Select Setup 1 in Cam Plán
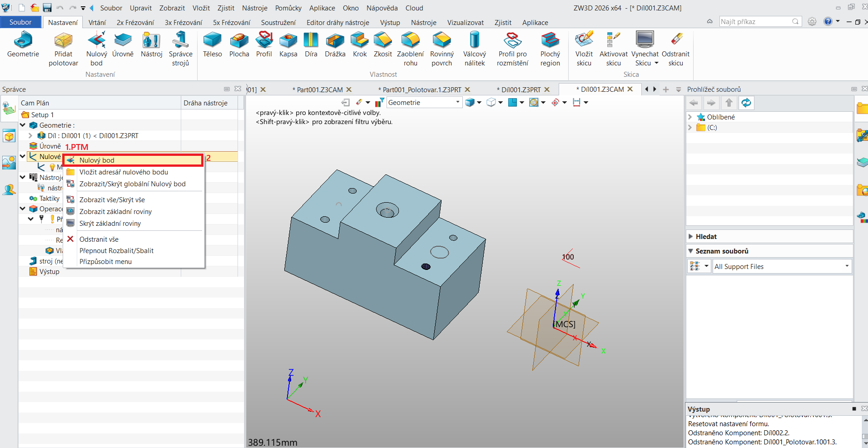Viewport: 868px width, 448px height. pos(42,114)
